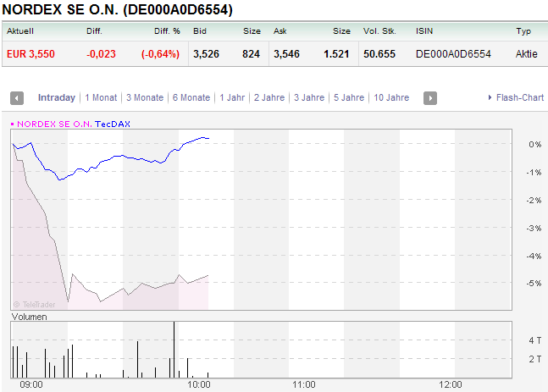This screenshot has height=392, width=548.
Task: Click the NORDEX SE O.N. chart legend
Action: [54, 124]
